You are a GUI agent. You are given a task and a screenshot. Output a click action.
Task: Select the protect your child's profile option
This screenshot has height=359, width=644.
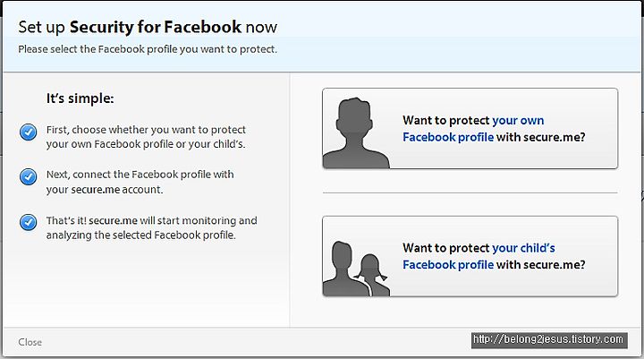click(470, 256)
